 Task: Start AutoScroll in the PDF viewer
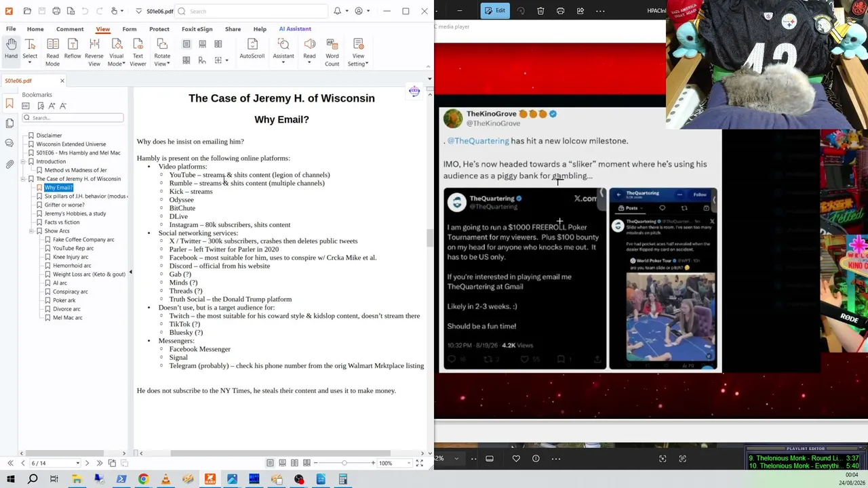(252, 49)
